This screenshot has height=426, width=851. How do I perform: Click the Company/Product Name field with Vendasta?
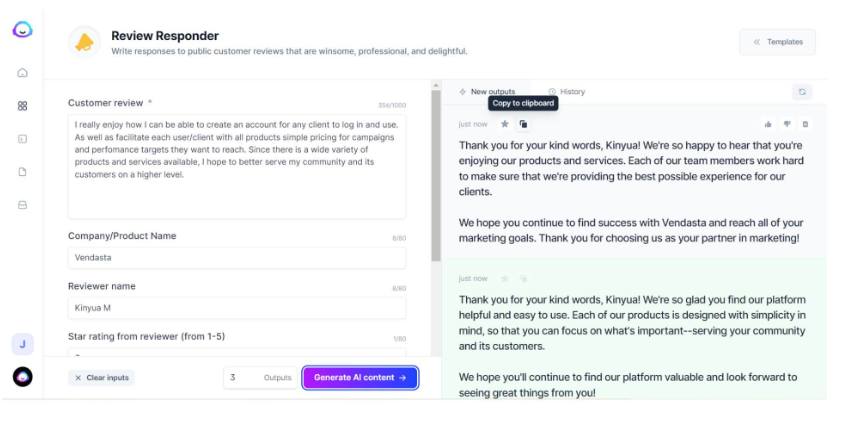tap(237, 258)
